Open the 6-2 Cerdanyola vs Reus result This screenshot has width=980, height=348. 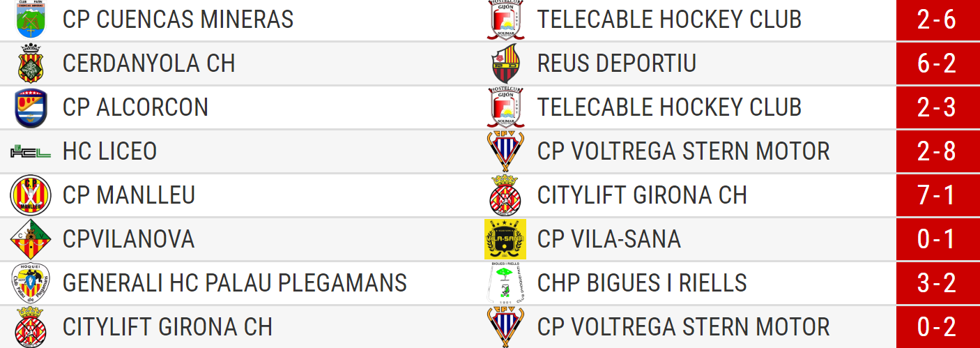[x=936, y=63]
